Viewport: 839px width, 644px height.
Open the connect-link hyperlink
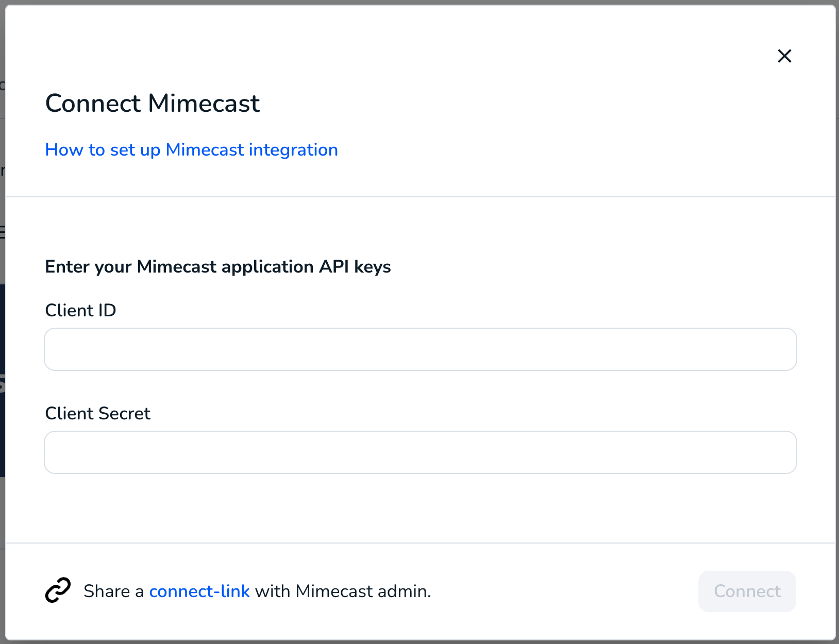(199, 591)
